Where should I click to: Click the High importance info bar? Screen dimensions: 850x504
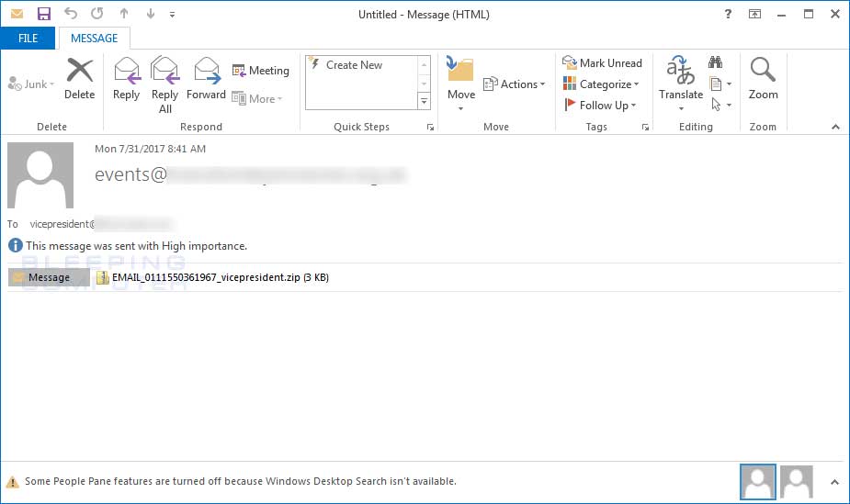(x=128, y=246)
